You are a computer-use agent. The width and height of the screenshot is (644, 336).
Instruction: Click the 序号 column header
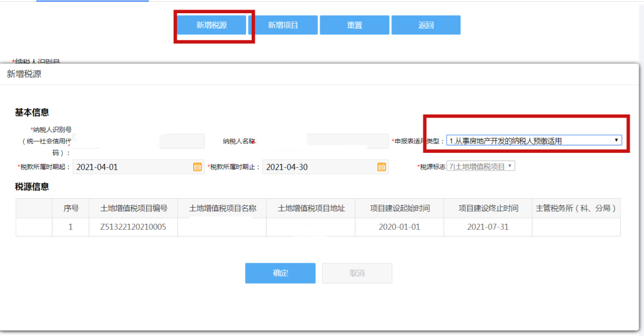(x=70, y=208)
